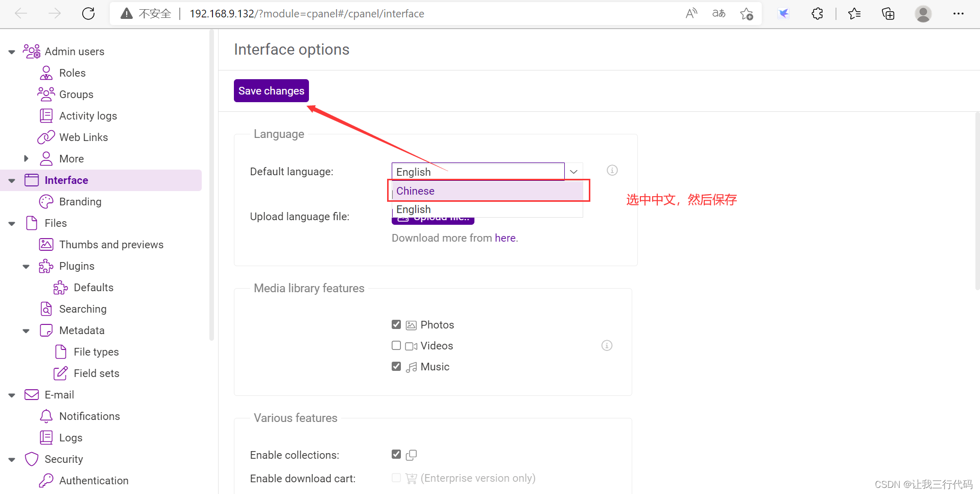Viewport: 980px width, 494px height.
Task: Open the Metadata sidebar item
Action: [82, 331]
